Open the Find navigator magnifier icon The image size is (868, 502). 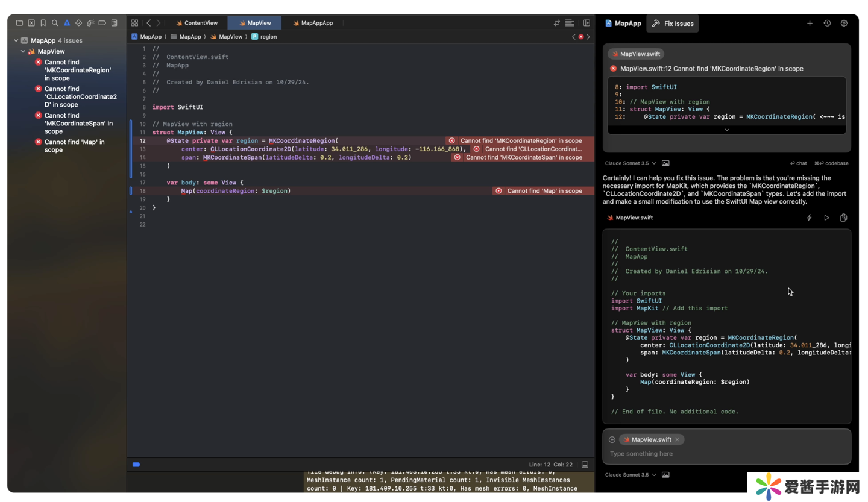pyautogui.click(x=55, y=23)
